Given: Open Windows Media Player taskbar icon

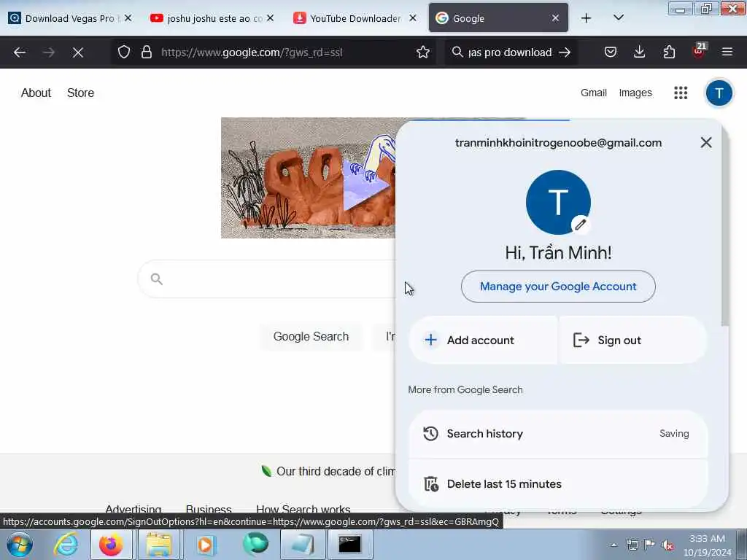Looking at the screenshot, I should coord(206,544).
